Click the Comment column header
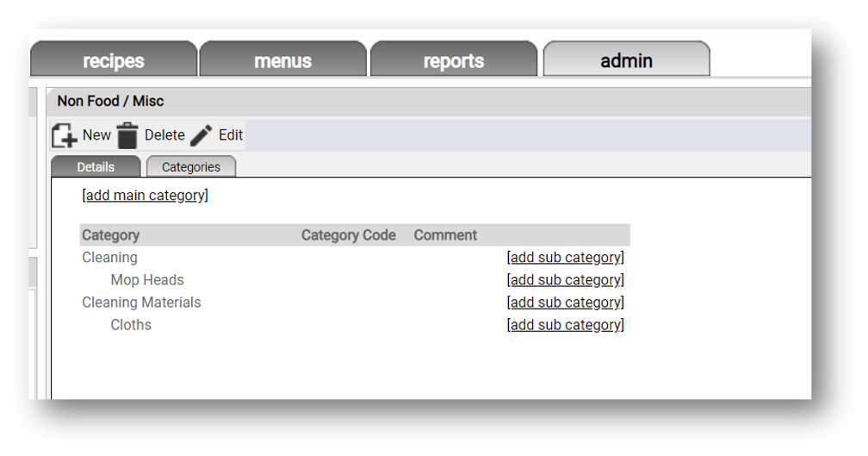 (x=446, y=235)
